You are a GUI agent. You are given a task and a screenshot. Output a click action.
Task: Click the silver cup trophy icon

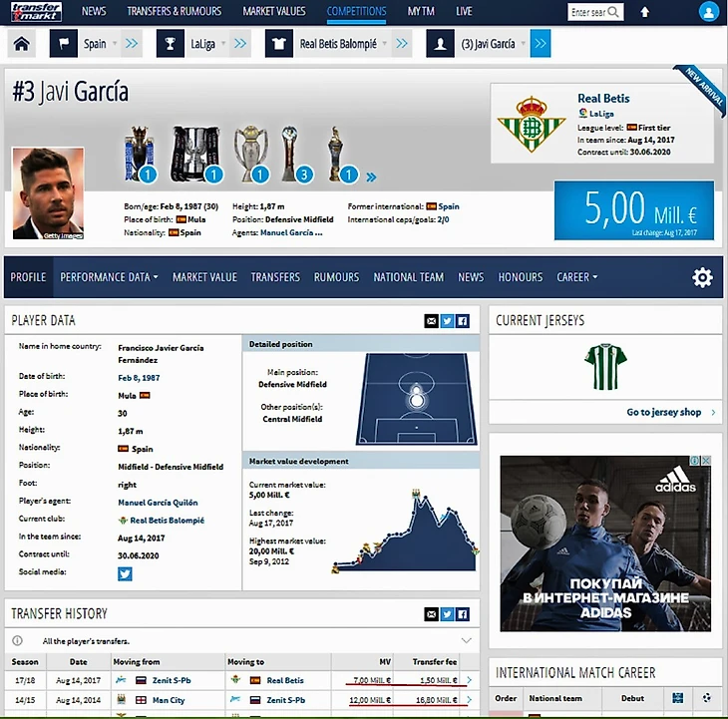pos(251,155)
